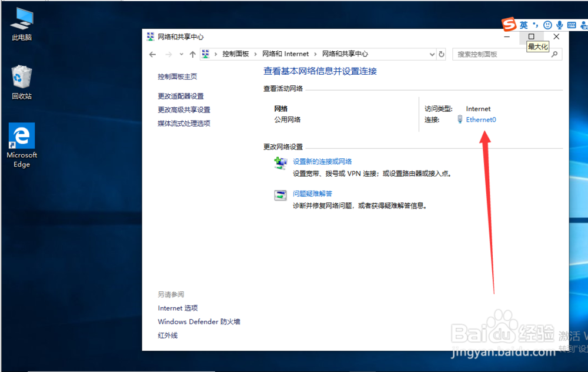
Task: Open Windows Defender 防火墙 link
Action: (x=199, y=322)
